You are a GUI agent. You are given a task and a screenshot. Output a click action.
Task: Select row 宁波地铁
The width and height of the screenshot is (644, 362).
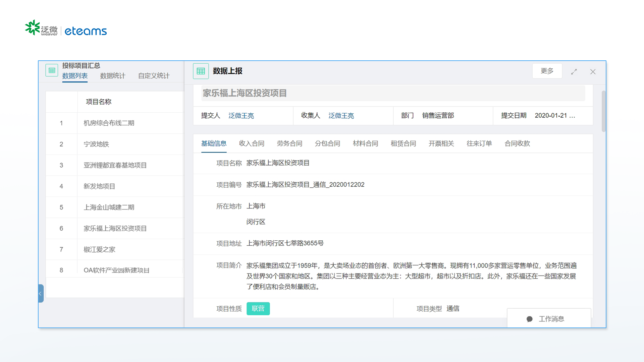coord(115,144)
